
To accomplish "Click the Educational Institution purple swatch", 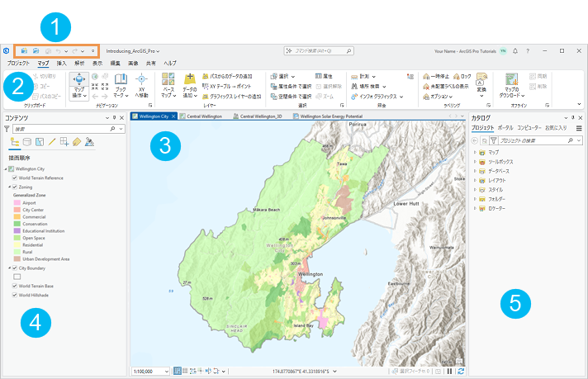I will pyautogui.click(x=17, y=231).
